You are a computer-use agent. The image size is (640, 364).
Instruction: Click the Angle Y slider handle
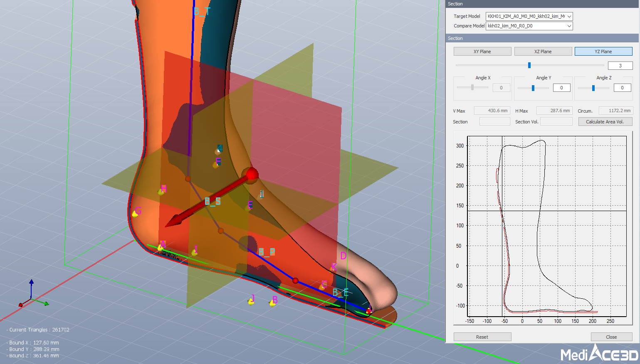click(x=533, y=88)
